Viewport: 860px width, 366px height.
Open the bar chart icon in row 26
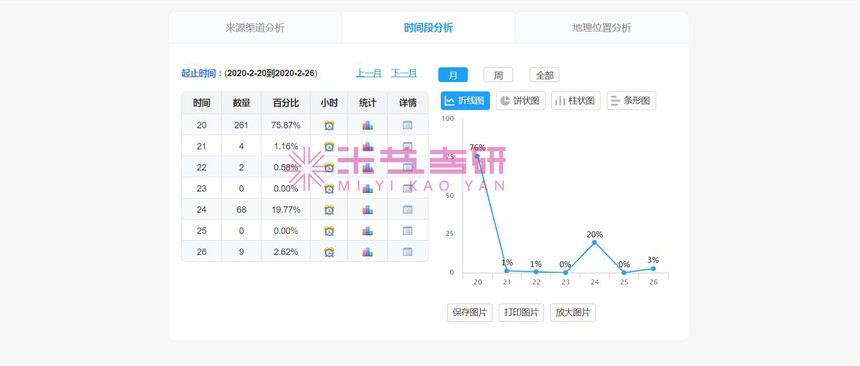pos(367,252)
